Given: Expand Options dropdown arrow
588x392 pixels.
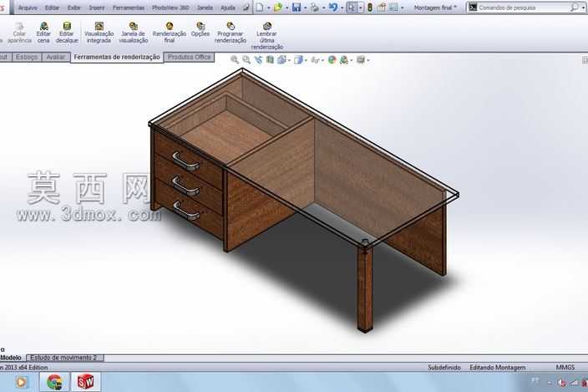Looking at the screenshot, I should point(403,8).
